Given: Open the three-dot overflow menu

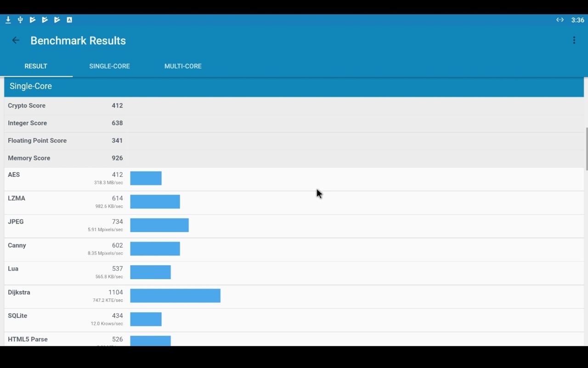Looking at the screenshot, I should coord(574,40).
